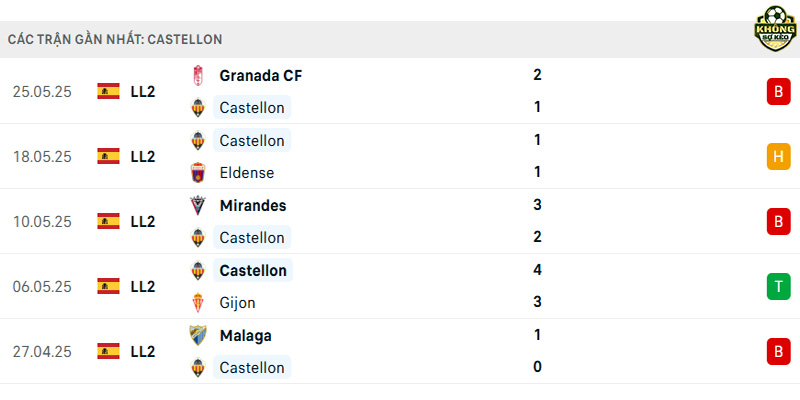The width and height of the screenshot is (800, 400).
Task: Click the red B badge for the Malaga match
Action: (778, 352)
